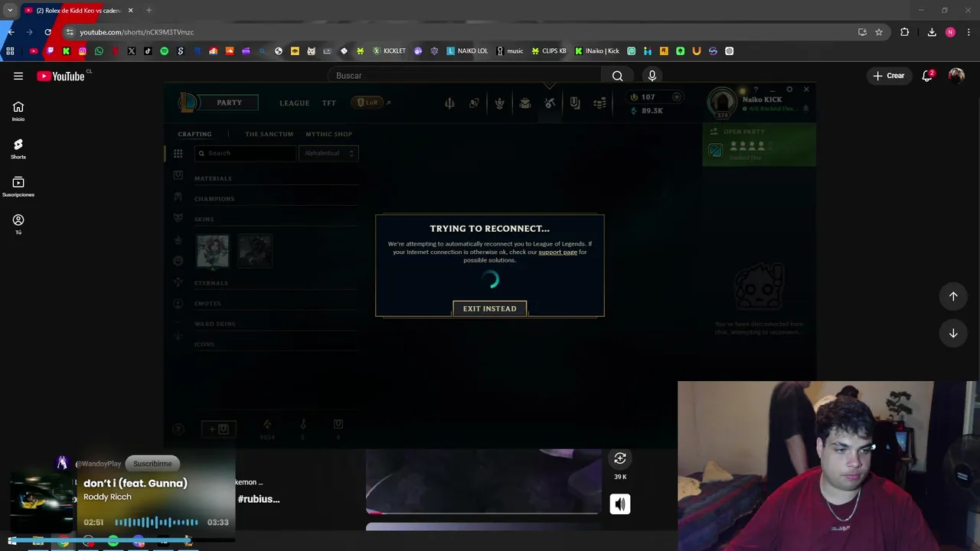Start voice search with microphone icon
The width and height of the screenshot is (980, 551).
[x=652, y=76]
